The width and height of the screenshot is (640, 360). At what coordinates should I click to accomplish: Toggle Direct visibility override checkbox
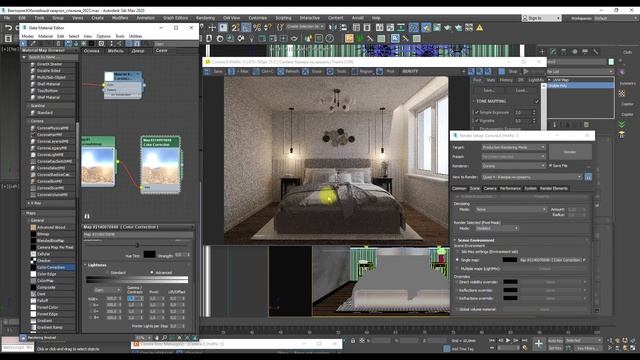[x=457, y=282]
